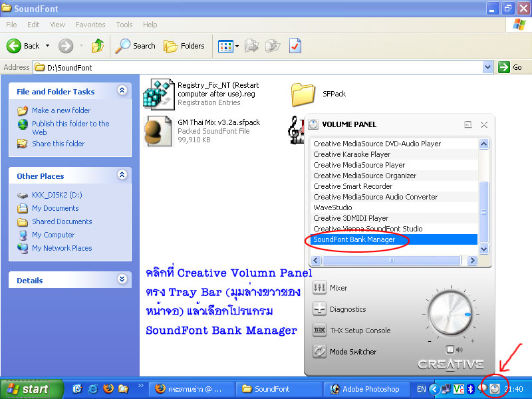Click the first Quick Launch icon
This screenshot has width=532, height=399.
[77, 389]
